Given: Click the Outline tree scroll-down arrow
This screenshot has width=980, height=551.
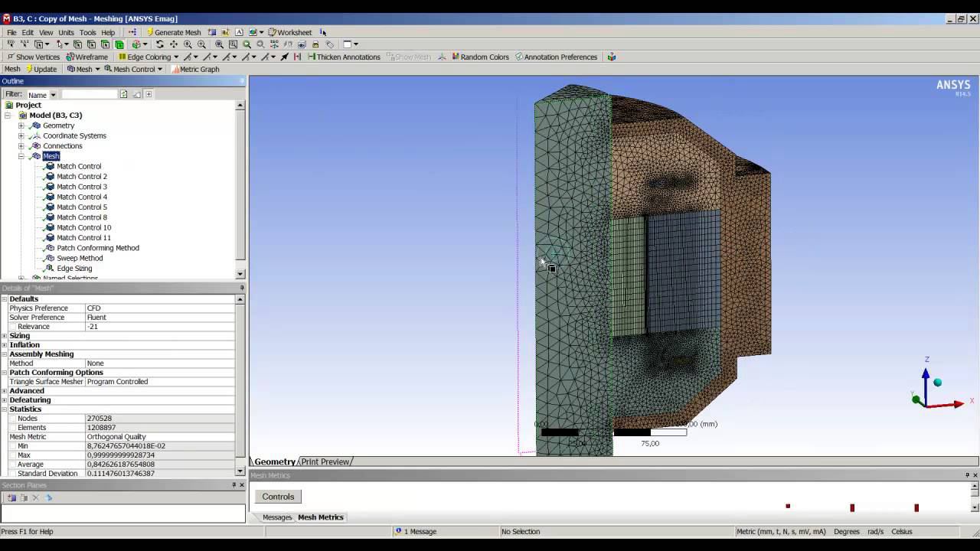Looking at the screenshot, I should click(x=240, y=273).
